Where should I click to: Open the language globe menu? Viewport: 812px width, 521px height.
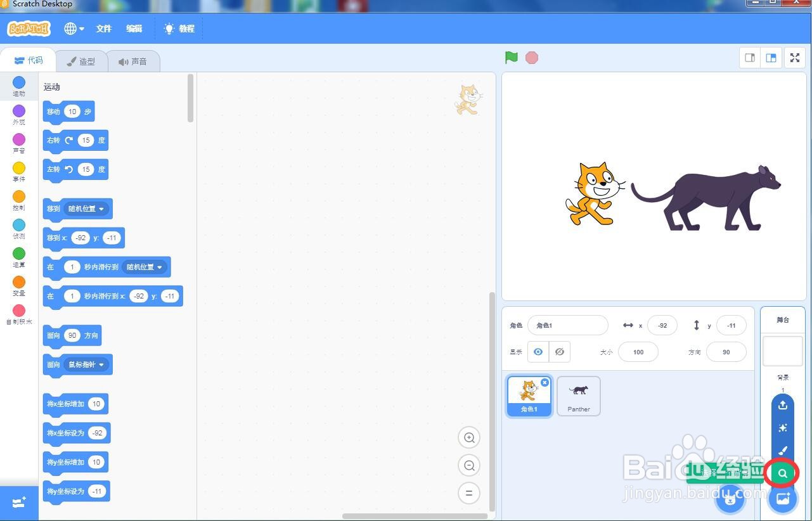pos(74,29)
